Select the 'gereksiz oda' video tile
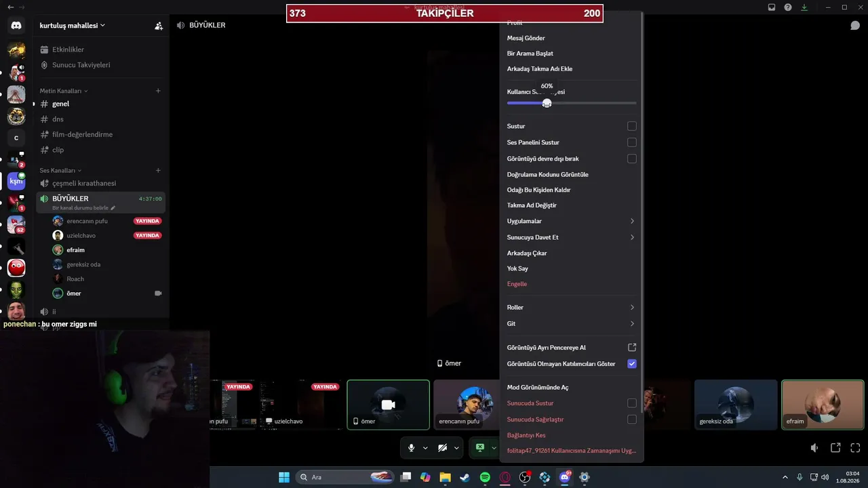868x488 pixels. [736, 405]
